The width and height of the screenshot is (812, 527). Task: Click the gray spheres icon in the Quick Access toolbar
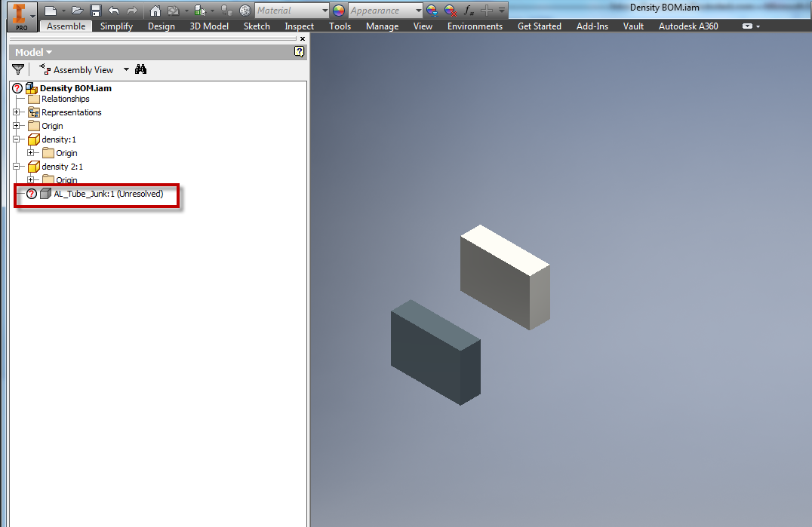tap(227, 11)
